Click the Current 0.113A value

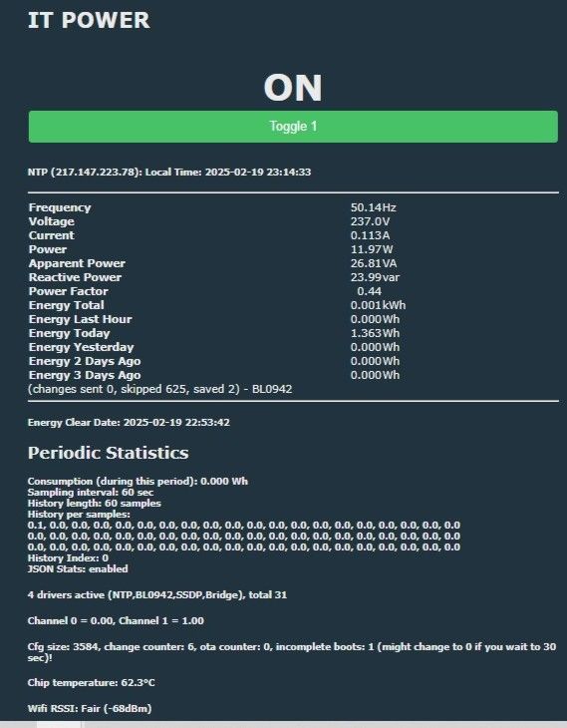click(370, 235)
